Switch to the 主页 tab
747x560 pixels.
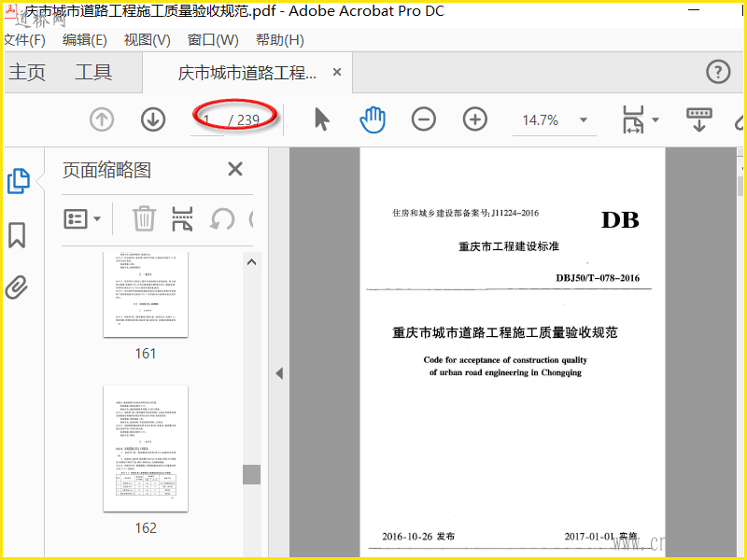pos(27,73)
